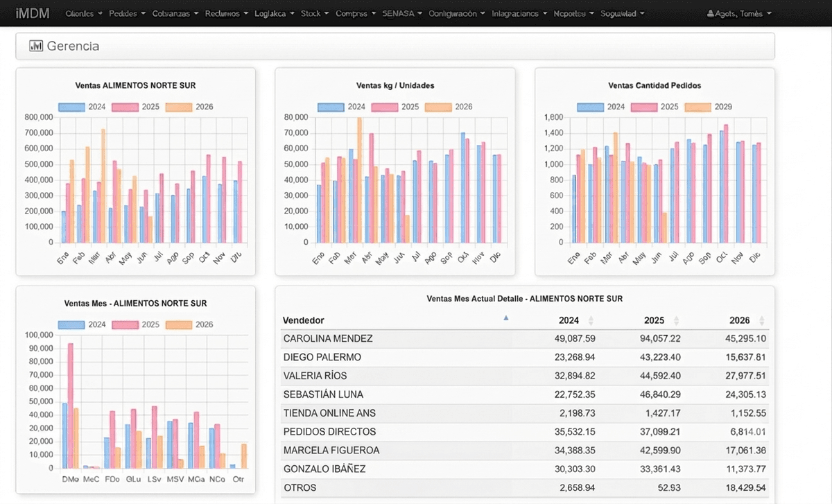Click the value 2,198.73 in the table
Viewport: 832px width, 504px height.
tap(578, 413)
